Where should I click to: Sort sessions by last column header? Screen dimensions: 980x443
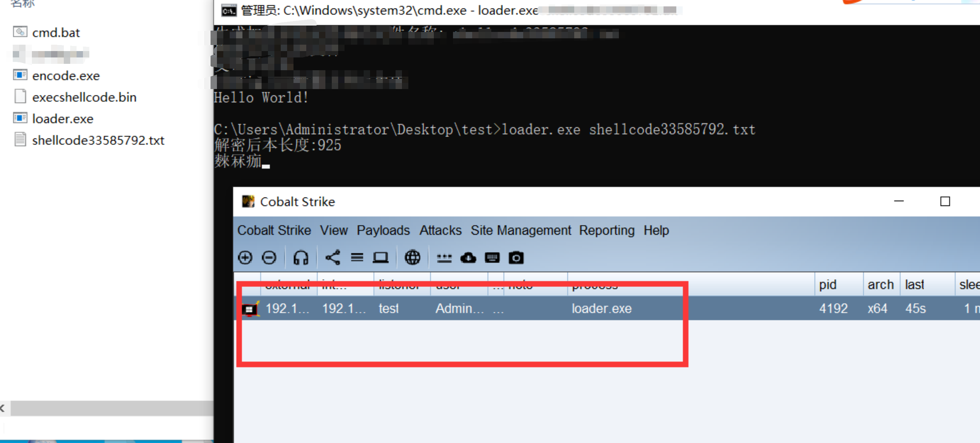[927, 284]
